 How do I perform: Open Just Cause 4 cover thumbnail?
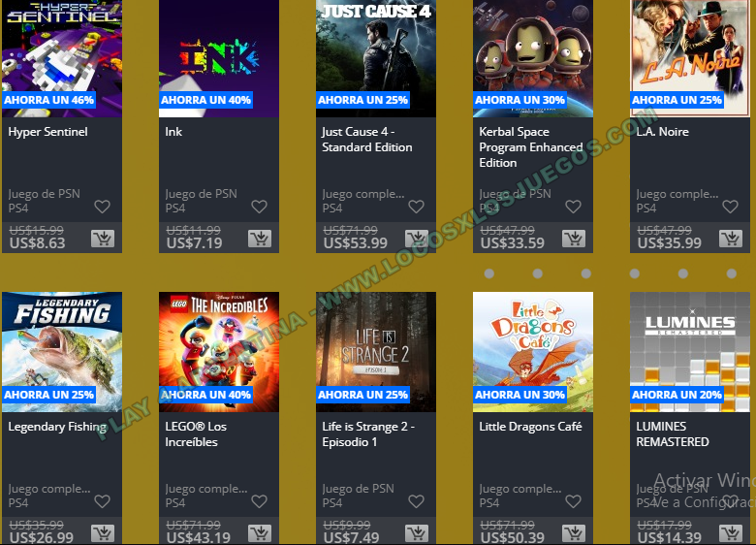pos(376,58)
